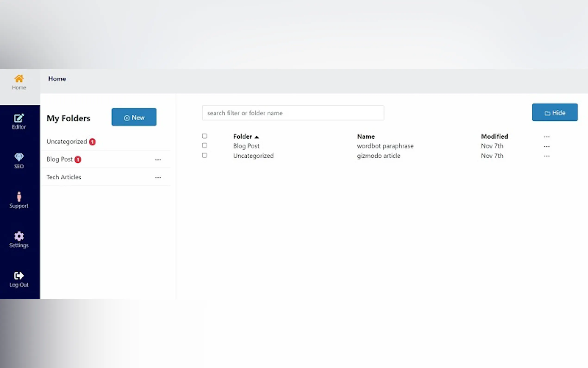Open options menu for Blog Post folder
588x368 pixels.
(x=158, y=160)
